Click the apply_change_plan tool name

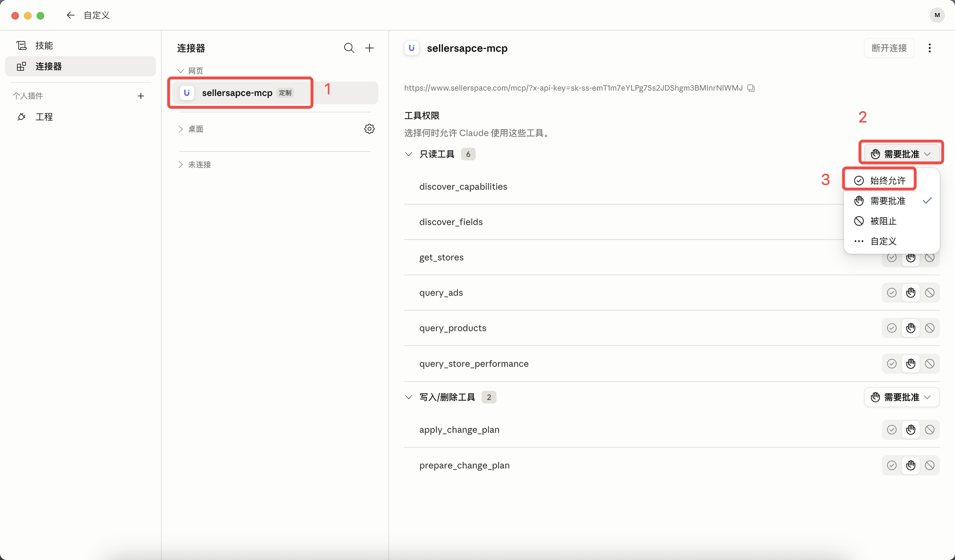click(459, 430)
